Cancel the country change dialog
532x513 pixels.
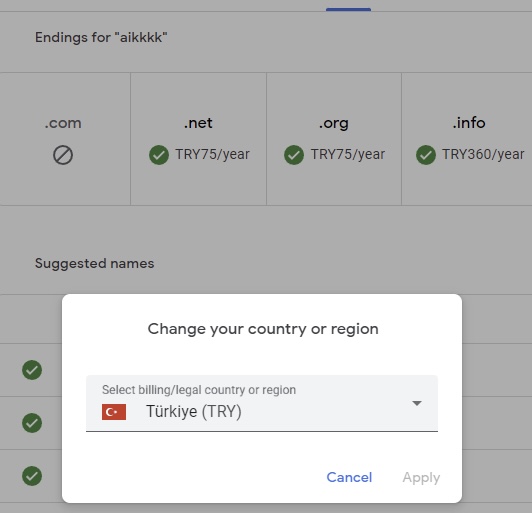click(349, 477)
